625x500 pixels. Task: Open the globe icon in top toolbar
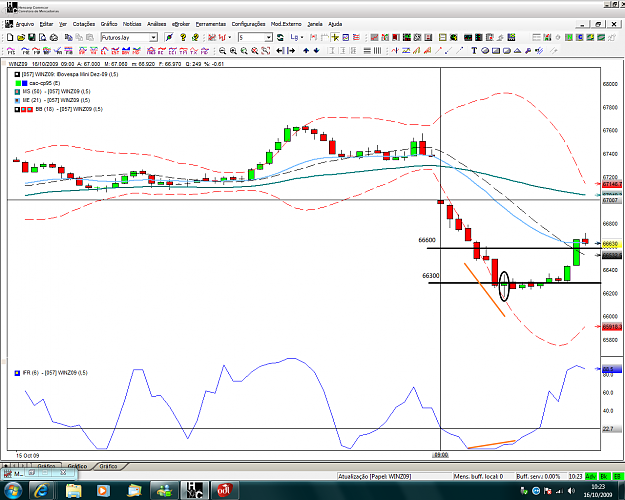(x=454, y=37)
